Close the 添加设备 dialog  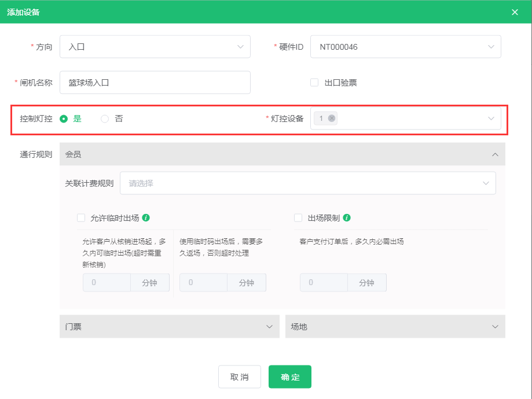515,12
